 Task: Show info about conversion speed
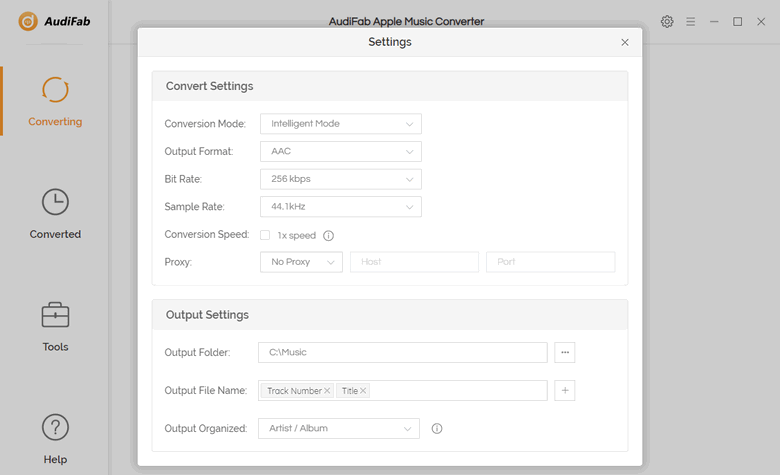pyautogui.click(x=328, y=236)
